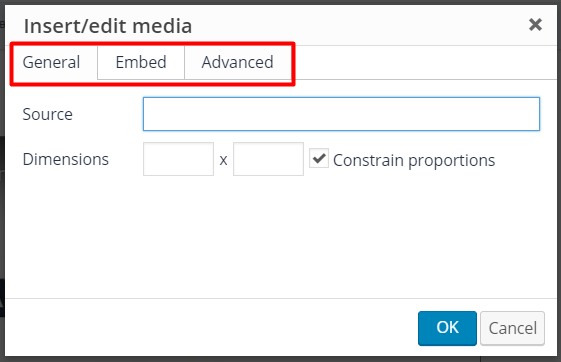The width and height of the screenshot is (561, 362).
Task: Open the Embed tab
Action: click(x=141, y=62)
